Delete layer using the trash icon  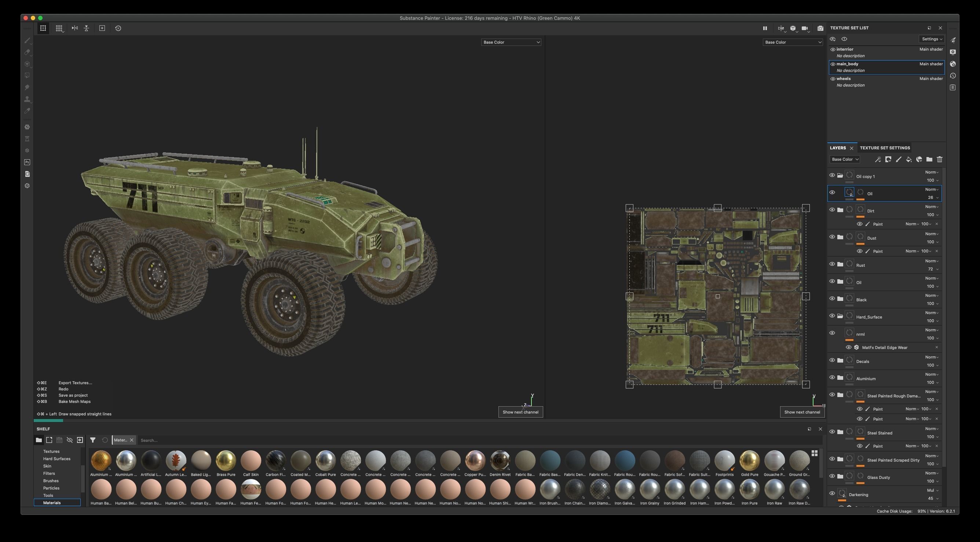(x=940, y=160)
